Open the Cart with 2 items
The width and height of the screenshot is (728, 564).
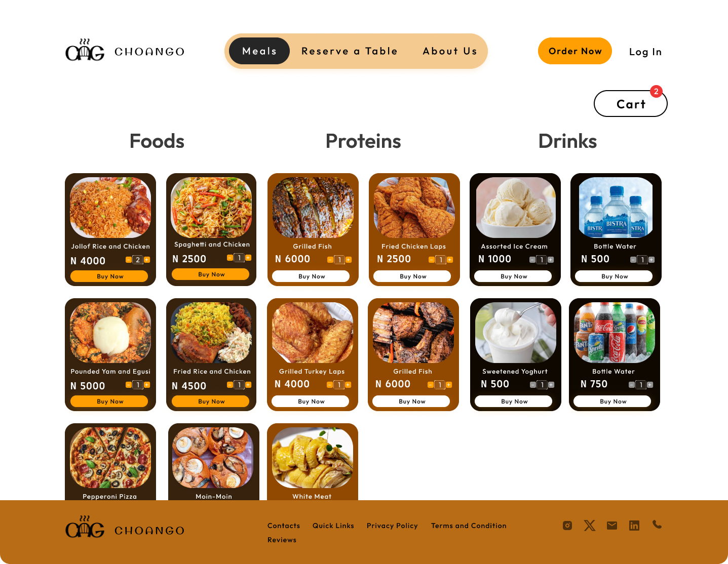coord(631,104)
